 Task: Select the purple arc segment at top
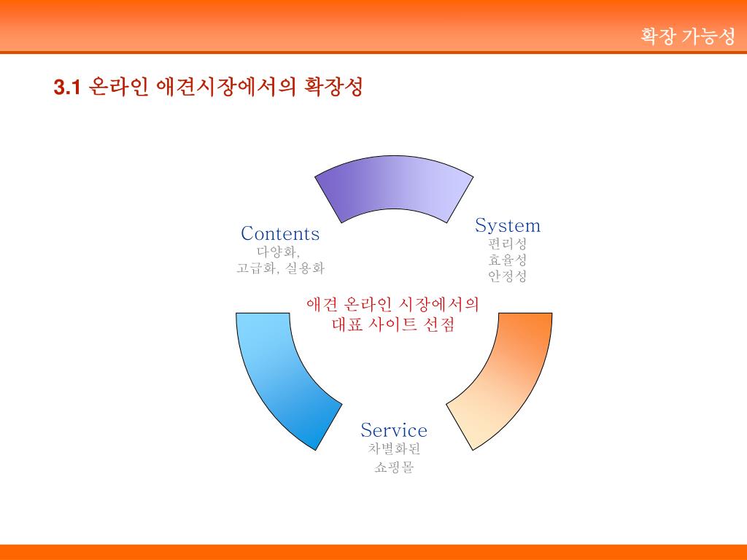394,187
